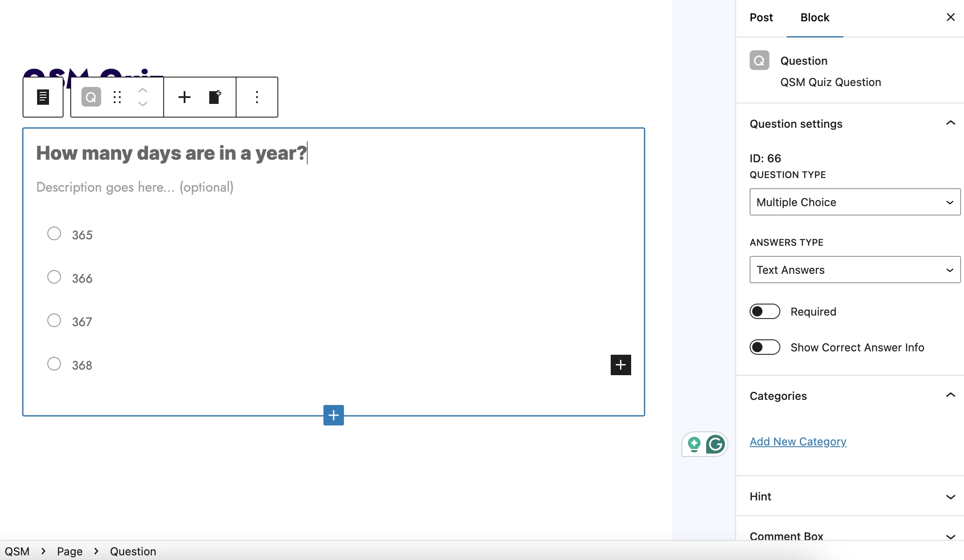The image size is (964, 560).
Task: Click the add block plus icon in toolbar
Action: (x=184, y=97)
